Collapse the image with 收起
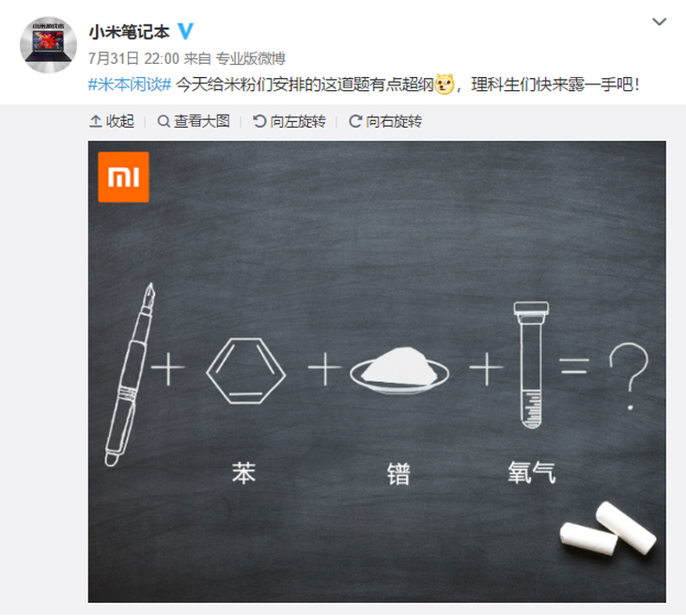This screenshot has height=616, width=686. (112, 121)
